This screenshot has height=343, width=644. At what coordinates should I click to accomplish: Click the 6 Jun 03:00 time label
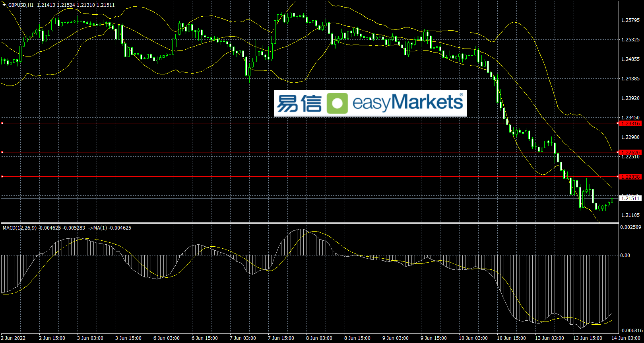[x=167, y=338]
